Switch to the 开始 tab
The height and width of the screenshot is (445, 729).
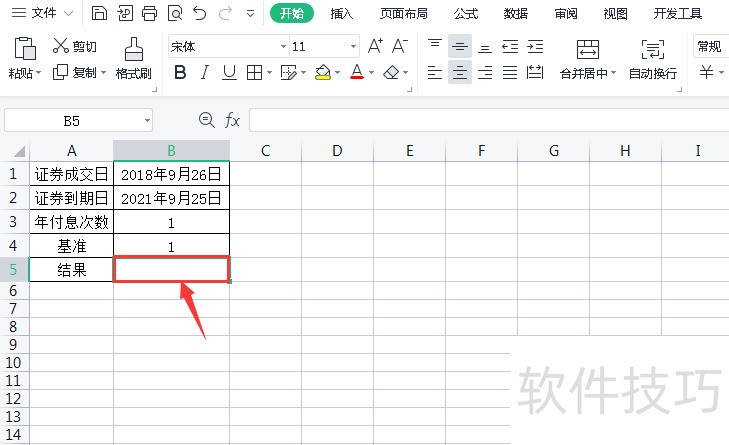point(292,13)
